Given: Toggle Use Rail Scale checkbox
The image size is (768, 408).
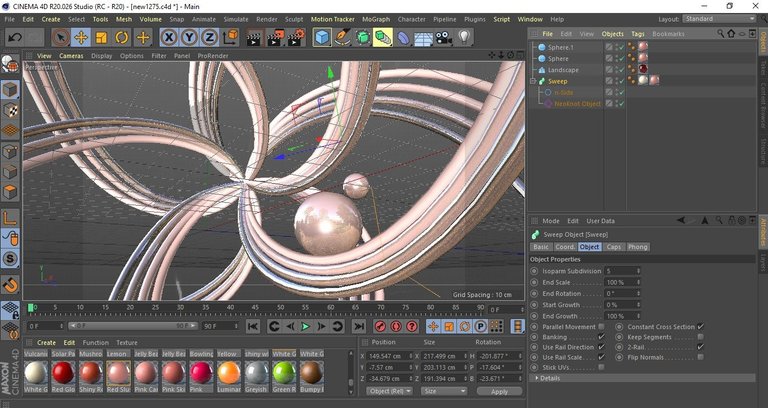Looking at the screenshot, I should click(601, 357).
